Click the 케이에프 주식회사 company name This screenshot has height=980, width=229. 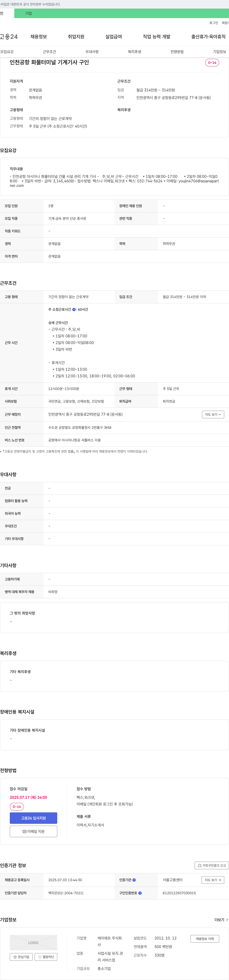110,942
